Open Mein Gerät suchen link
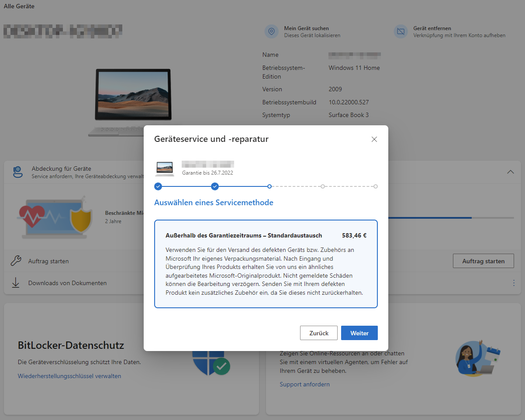The width and height of the screenshot is (525, 420). (306, 28)
